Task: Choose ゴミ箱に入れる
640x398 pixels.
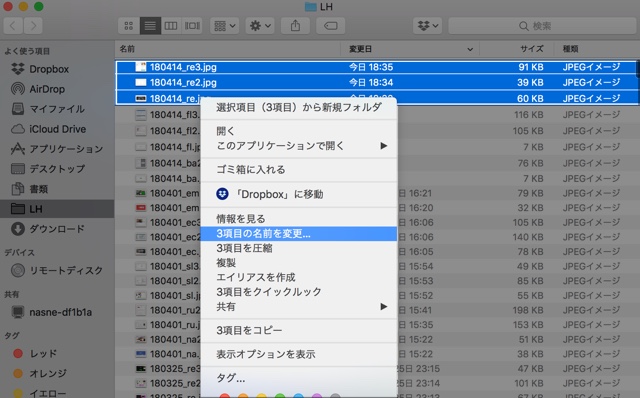Action: click(299, 169)
